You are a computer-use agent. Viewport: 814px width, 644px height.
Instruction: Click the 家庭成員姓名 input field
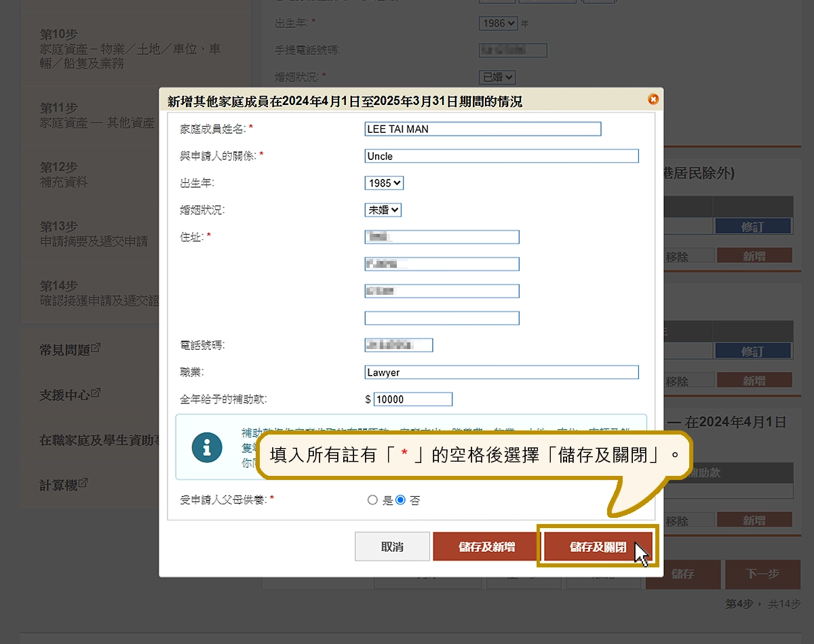click(482, 129)
